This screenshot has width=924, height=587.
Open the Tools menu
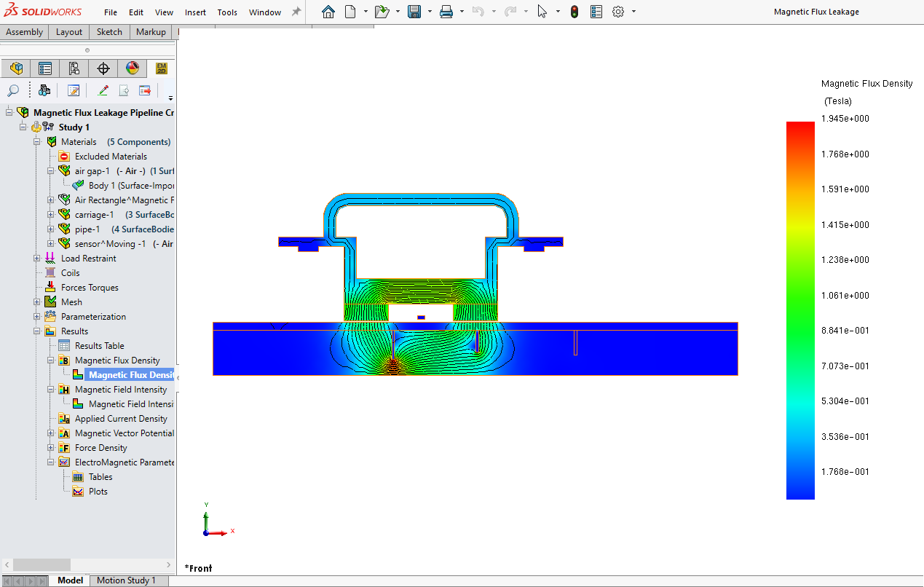[x=227, y=12]
